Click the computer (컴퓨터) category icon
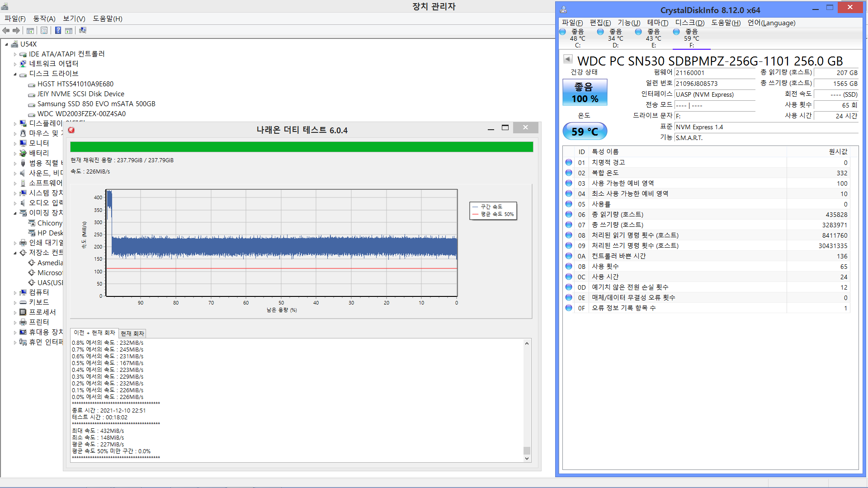Image resolution: width=868 pixels, height=488 pixels. pos(23,292)
